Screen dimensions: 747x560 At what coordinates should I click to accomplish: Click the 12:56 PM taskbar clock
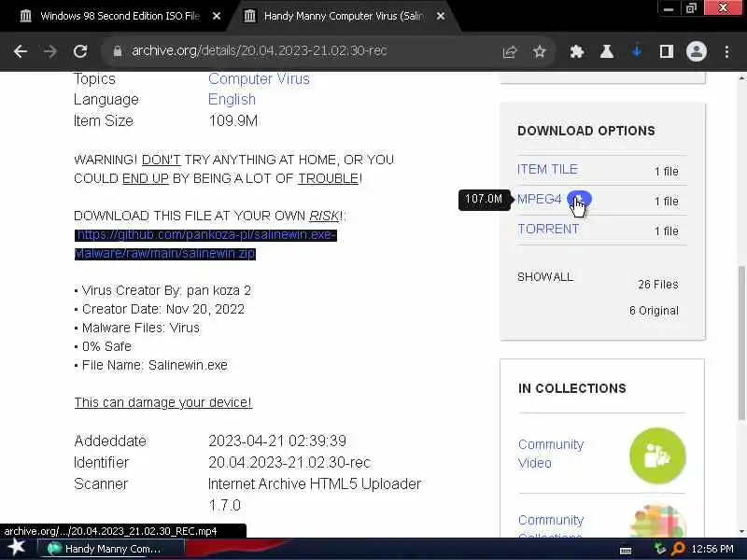[712, 549]
